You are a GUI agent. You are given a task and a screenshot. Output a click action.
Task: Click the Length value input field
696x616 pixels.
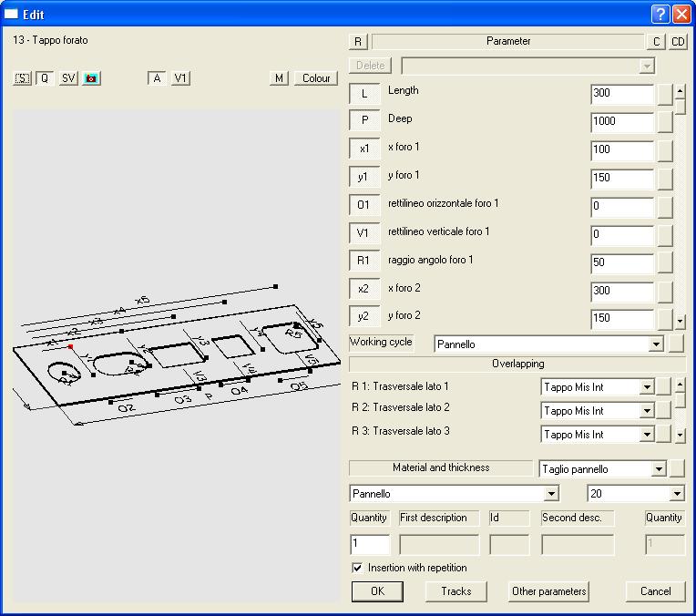pyautogui.click(x=621, y=94)
